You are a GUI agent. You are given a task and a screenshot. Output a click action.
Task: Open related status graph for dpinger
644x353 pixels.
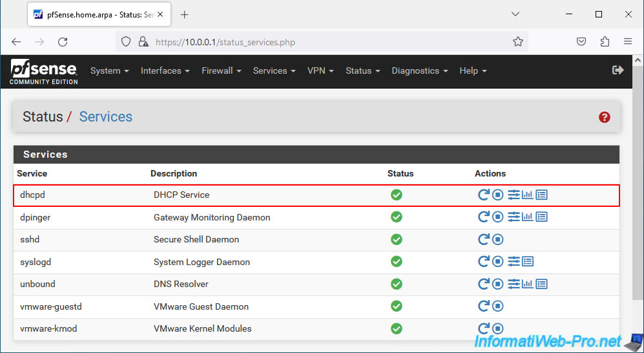click(x=527, y=217)
